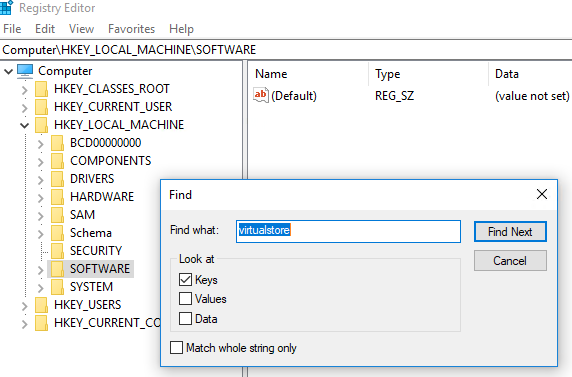Click the Registry Editor app icon
572x377 pixels.
click(6, 7)
